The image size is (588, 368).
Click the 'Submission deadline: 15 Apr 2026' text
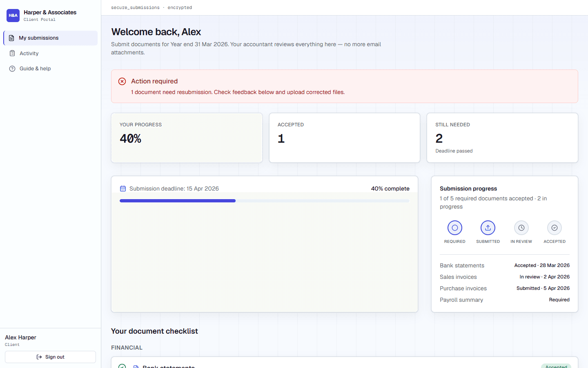click(174, 188)
